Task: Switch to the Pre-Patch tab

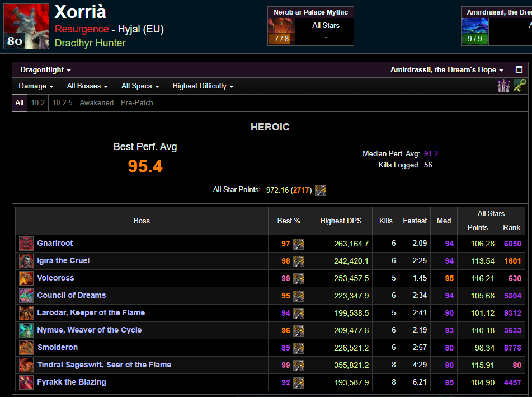Action: 136,102
